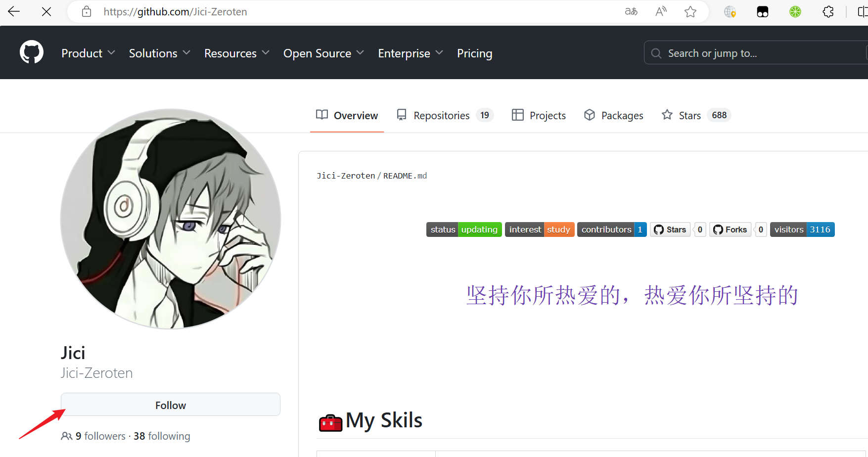Image resolution: width=868 pixels, height=457 pixels.
Task: Open the green circle extension icon
Action: [795, 11]
